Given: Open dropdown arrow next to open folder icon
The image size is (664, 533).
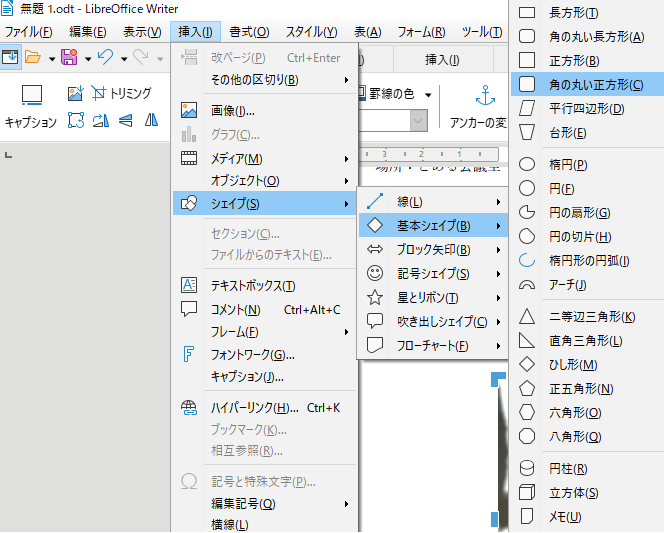Looking at the screenshot, I should pos(52,59).
